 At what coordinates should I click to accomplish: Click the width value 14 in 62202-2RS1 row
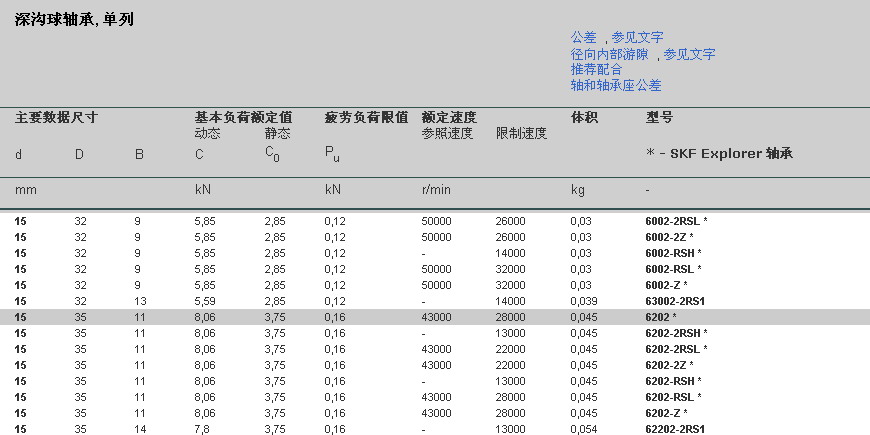tap(139, 429)
